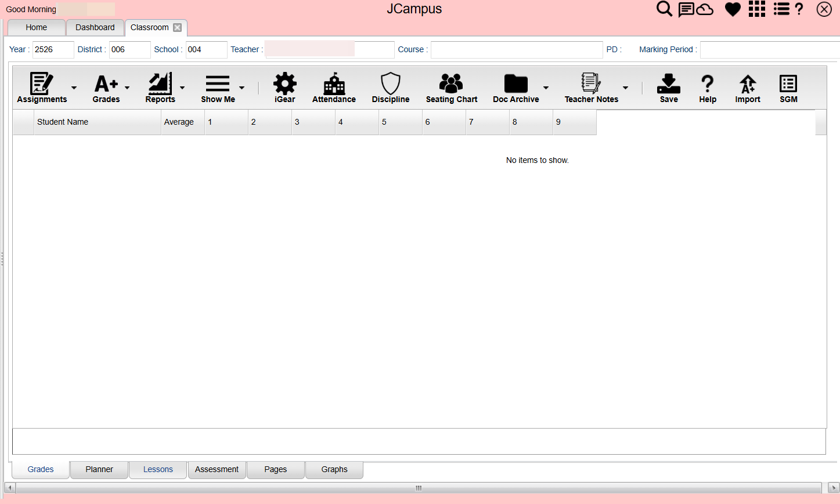The image size is (840, 504).
Task: Open the Assessment bottom tab
Action: tap(217, 469)
